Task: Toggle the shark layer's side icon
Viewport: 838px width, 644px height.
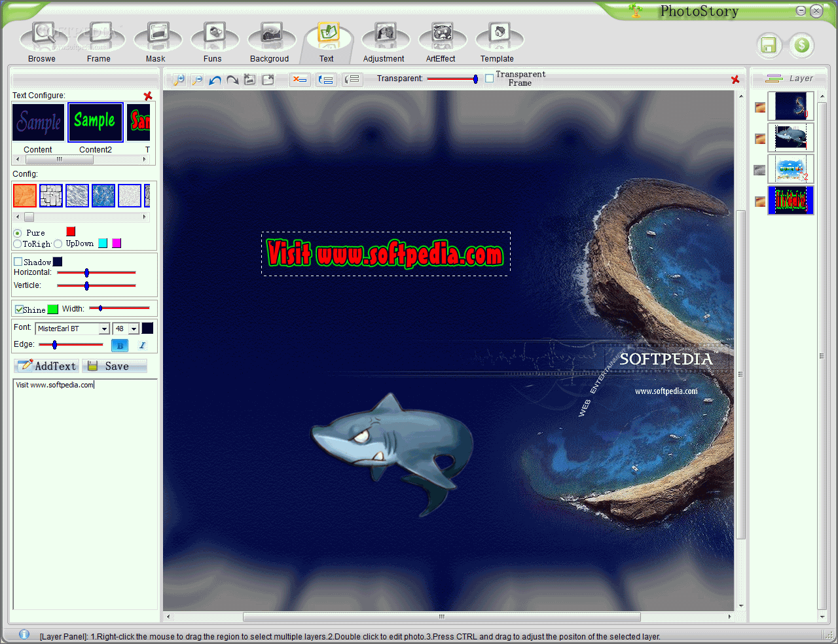Action: 760,139
